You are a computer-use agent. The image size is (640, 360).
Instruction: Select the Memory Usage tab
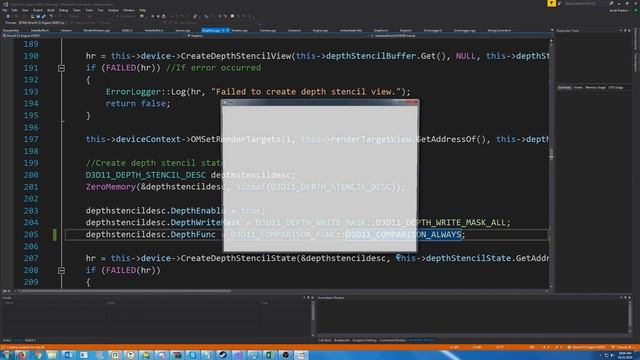point(595,88)
